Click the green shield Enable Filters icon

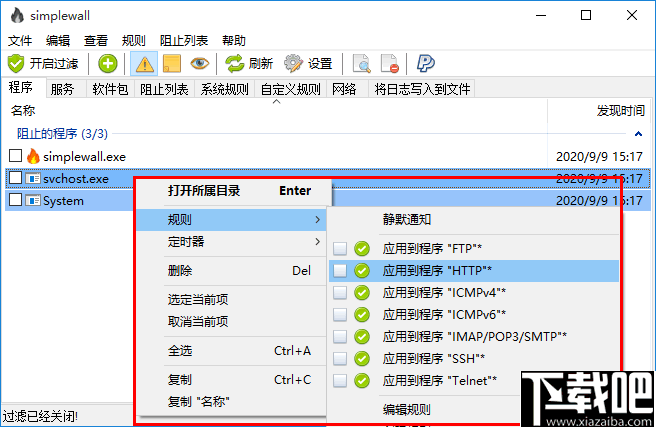click(x=16, y=64)
